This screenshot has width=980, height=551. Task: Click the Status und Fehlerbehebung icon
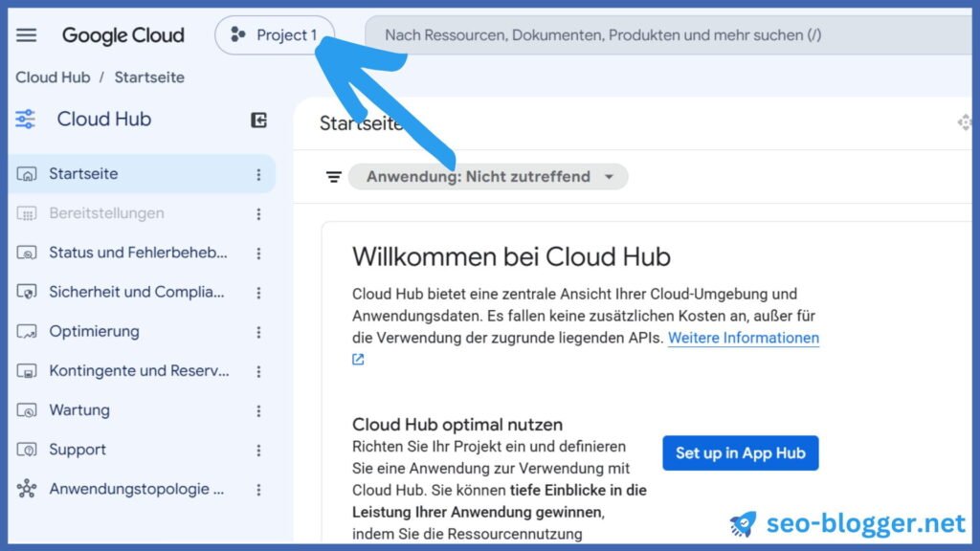point(26,253)
